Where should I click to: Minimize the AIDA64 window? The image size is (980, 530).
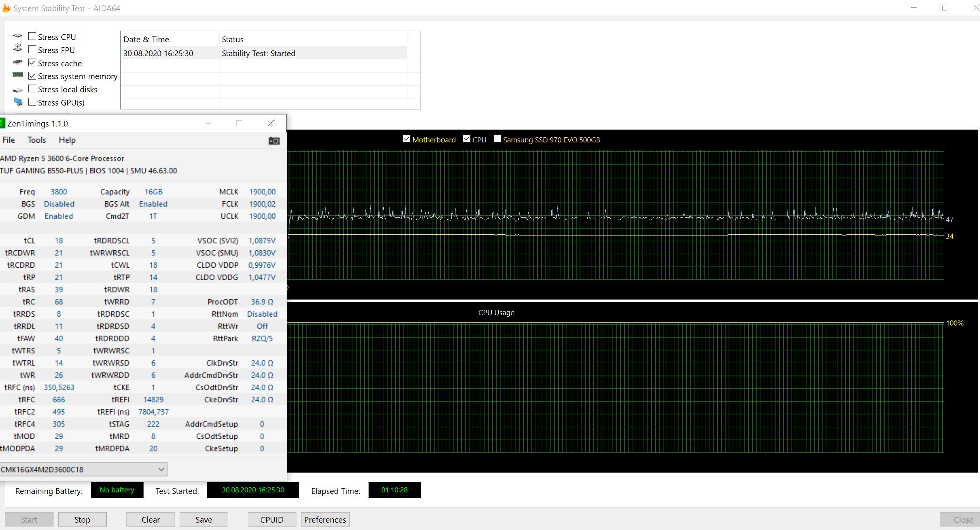(914, 8)
